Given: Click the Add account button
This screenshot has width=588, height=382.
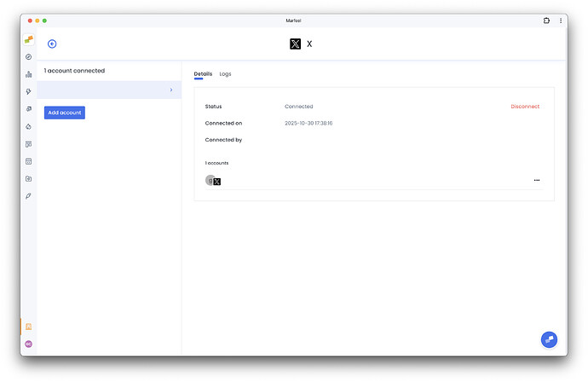Looking at the screenshot, I should [65, 113].
